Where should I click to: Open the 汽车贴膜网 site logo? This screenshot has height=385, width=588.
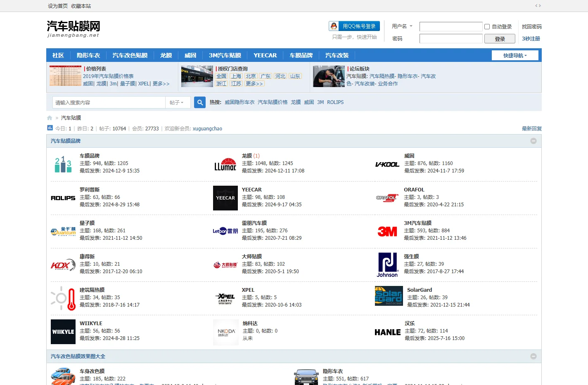point(73,29)
